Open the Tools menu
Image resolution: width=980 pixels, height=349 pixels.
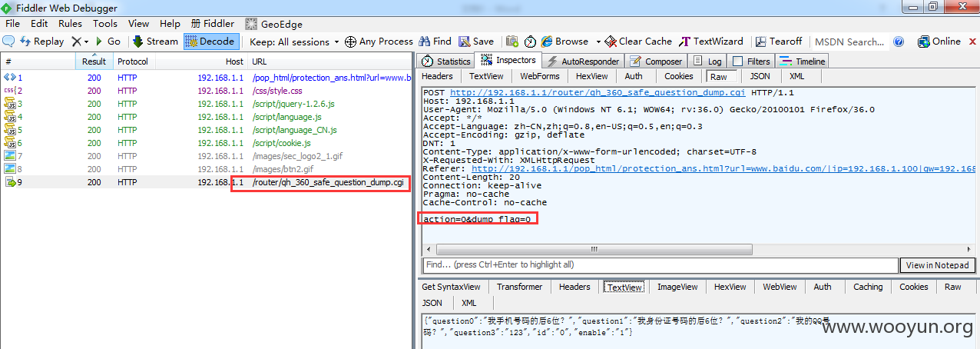click(105, 24)
